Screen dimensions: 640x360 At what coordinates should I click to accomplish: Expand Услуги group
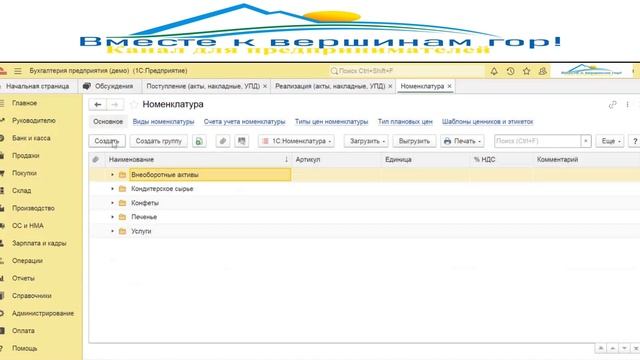pos(112,231)
